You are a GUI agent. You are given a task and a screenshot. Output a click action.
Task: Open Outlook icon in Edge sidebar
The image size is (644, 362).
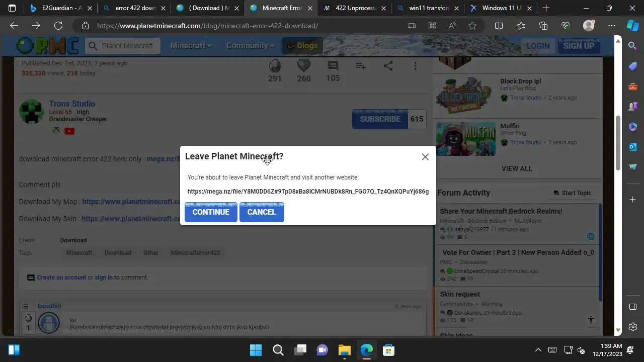pos(633,146)
